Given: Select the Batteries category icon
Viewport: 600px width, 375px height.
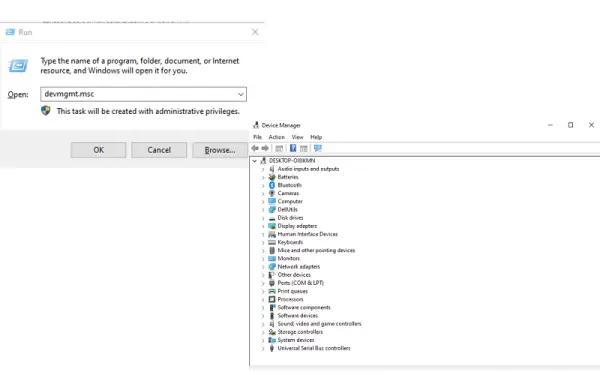Looking at the screenshot, I should (x=272, y=177).
